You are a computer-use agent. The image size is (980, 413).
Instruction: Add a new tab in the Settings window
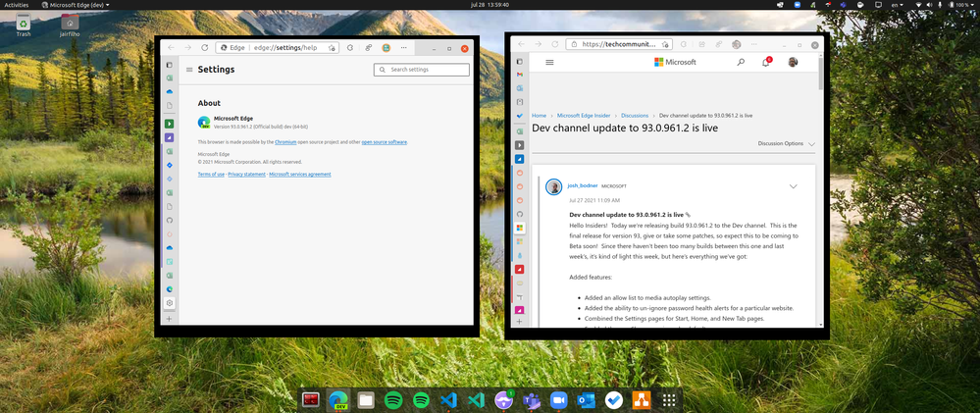[170, 319]
